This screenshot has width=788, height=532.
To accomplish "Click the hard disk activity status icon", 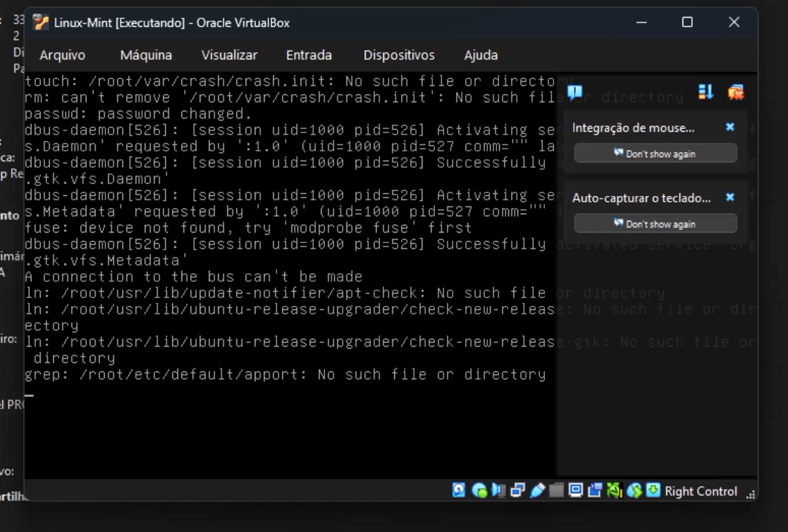I will point(459,491).
